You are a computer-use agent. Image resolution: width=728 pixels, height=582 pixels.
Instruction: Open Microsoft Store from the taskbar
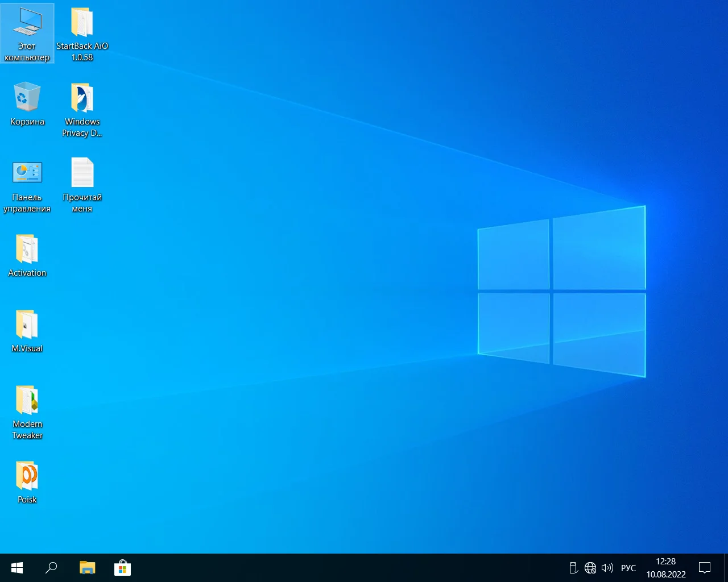(122, 568)
